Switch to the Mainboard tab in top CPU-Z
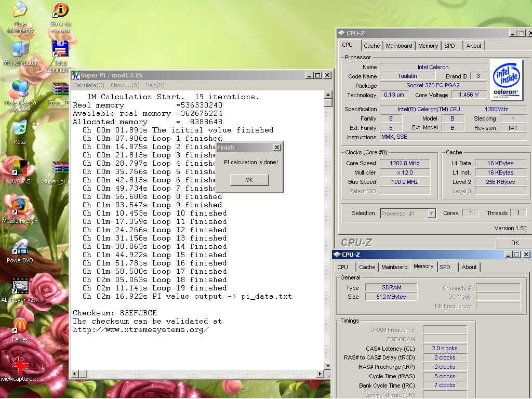The width and height of the screenshot is (532, 399). 399,46
